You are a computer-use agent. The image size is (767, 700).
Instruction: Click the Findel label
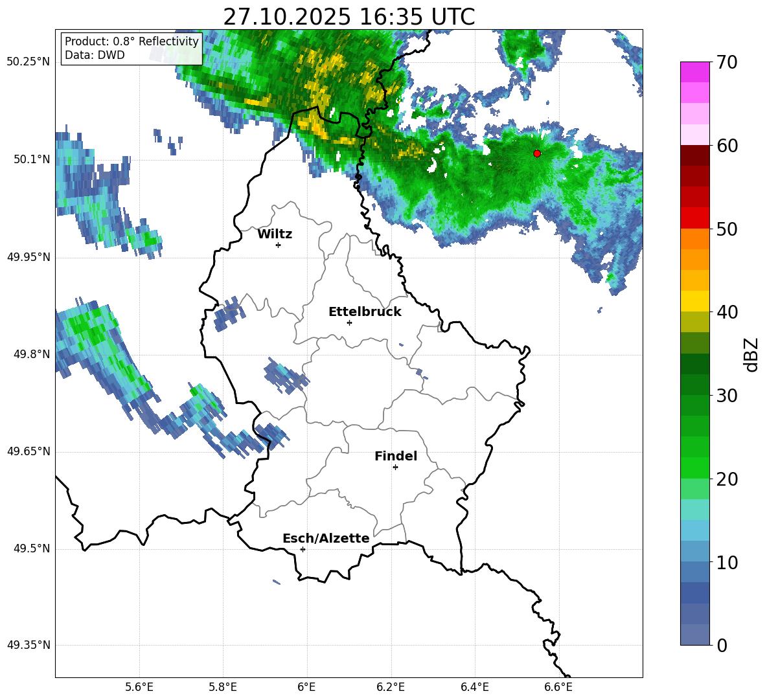click(396, 456)
